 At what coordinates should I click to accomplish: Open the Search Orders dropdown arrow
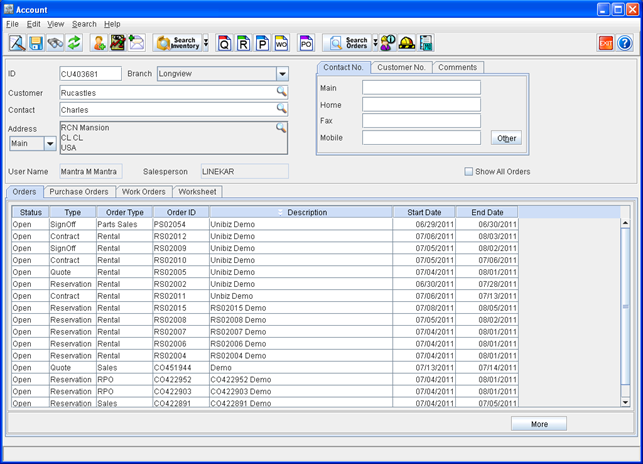(375, 43)
